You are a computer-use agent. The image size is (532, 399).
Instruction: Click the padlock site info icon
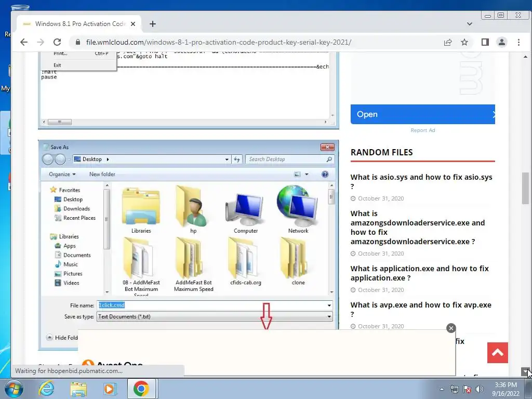click(x=78, y=42)
